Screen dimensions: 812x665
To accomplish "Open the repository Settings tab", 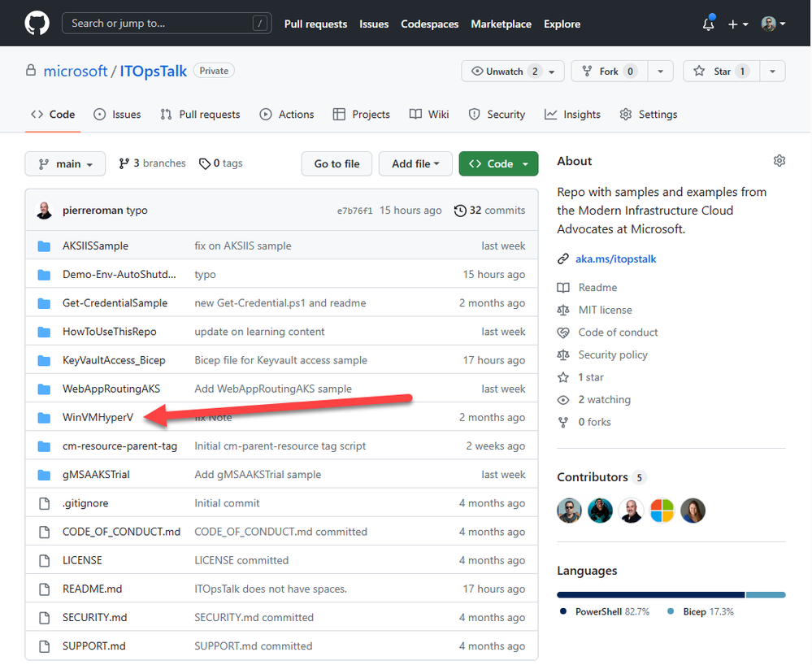I will (x=649, y=115).
